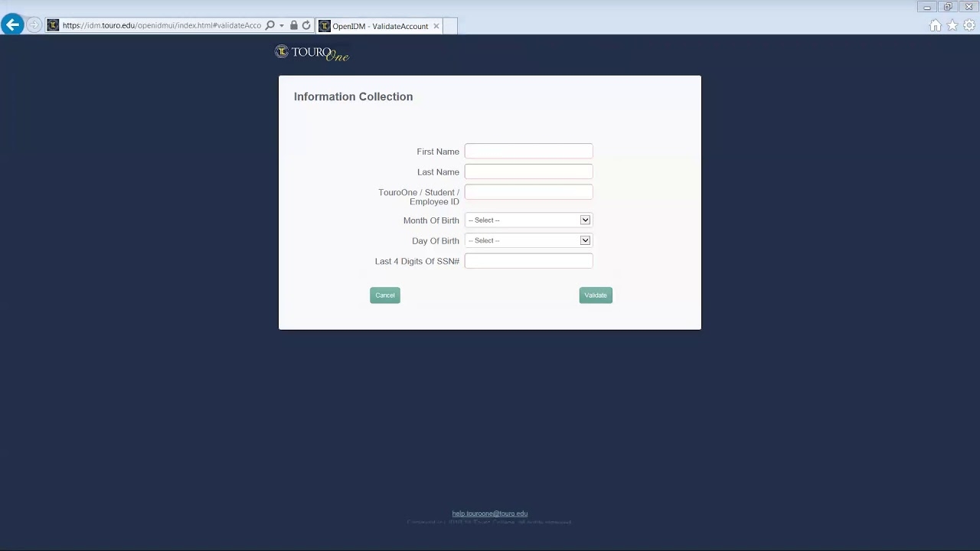This screenshot has width=980, height=551.
Task: Click the security lock icon in address bar
Action: (x=294, y=25)
